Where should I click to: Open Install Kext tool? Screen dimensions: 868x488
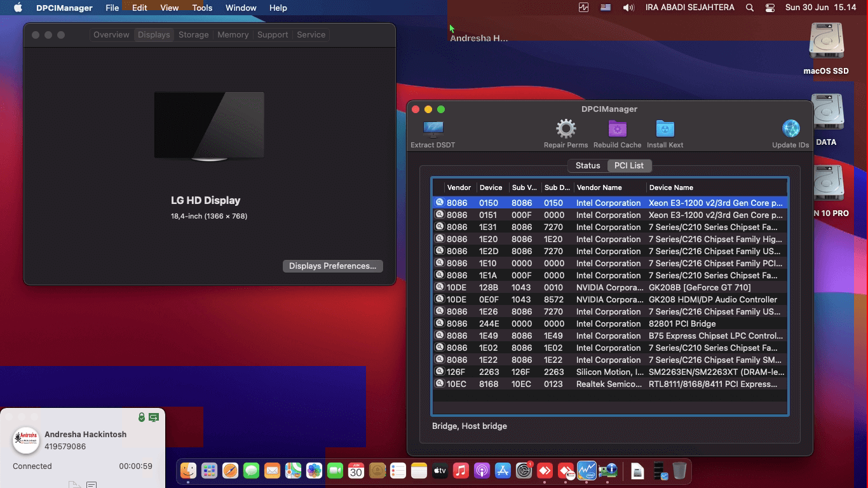click(665, 129)
